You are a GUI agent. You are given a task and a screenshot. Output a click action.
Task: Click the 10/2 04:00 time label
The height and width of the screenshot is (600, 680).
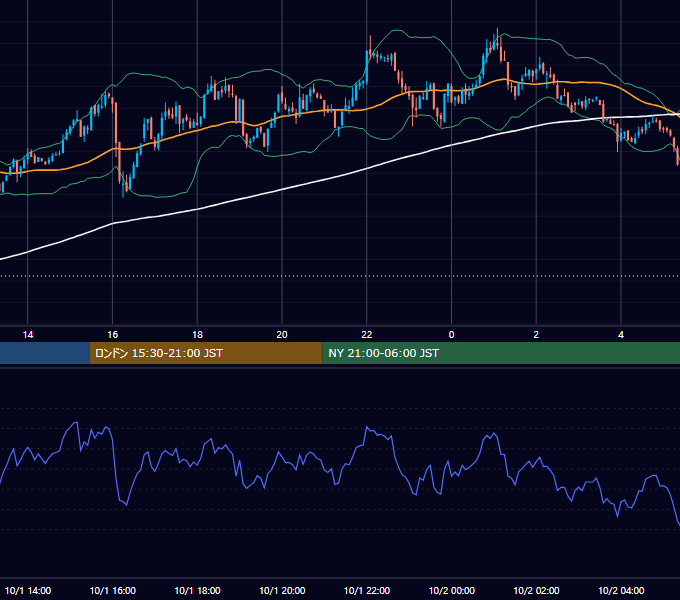(621, 590)
